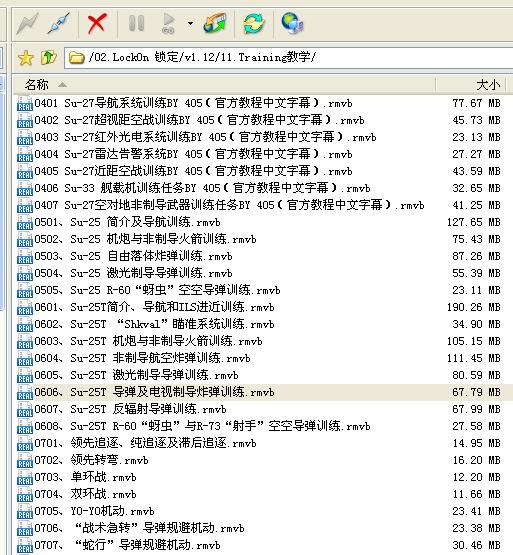The image size is (513, 555).
Task: Select file 0704 双环战.rmvb
Action: [85, 494]
